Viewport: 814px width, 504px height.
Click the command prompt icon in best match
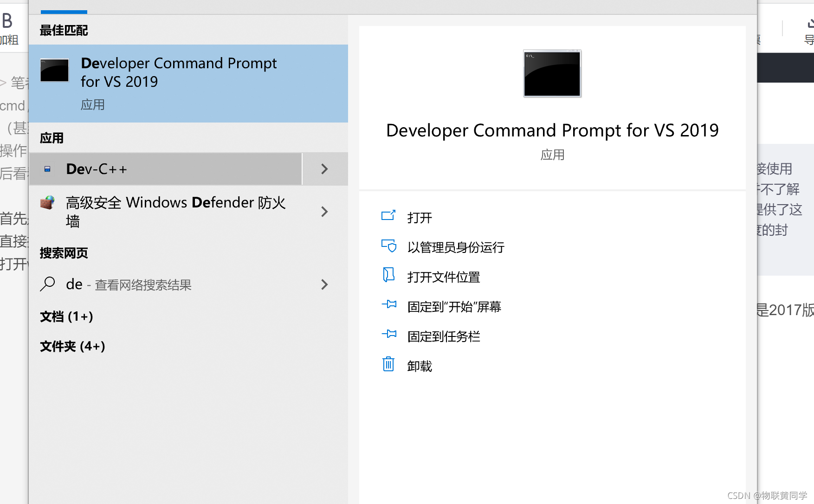pyautogui.click(x=54, y=70)
